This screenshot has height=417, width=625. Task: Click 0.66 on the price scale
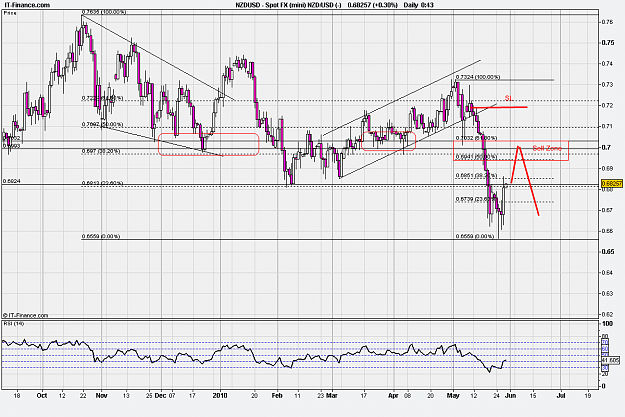click(x=607, y=231)
